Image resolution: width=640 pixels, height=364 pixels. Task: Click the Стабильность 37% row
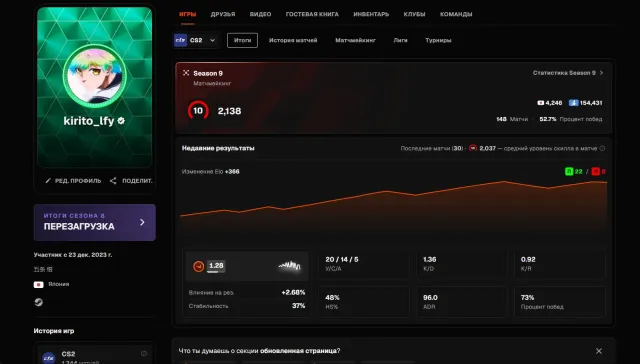[247, 306]
